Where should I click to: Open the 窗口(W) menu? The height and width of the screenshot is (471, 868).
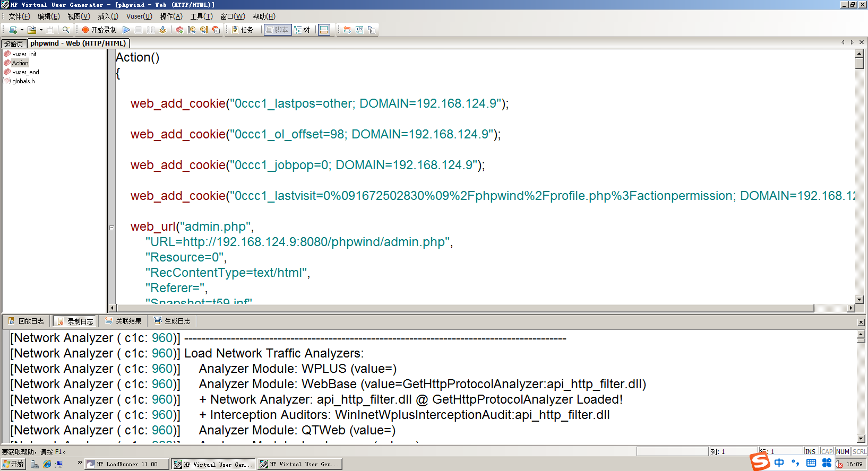pos(233,16)
